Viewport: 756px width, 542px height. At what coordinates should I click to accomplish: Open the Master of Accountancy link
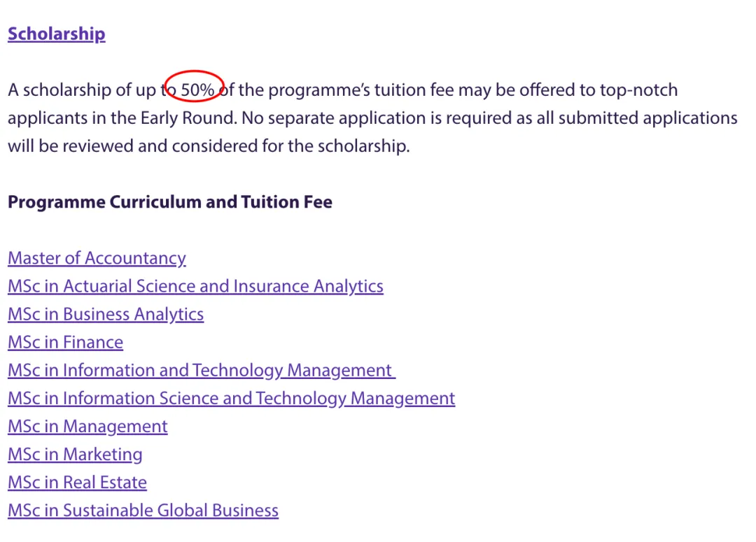97,258
